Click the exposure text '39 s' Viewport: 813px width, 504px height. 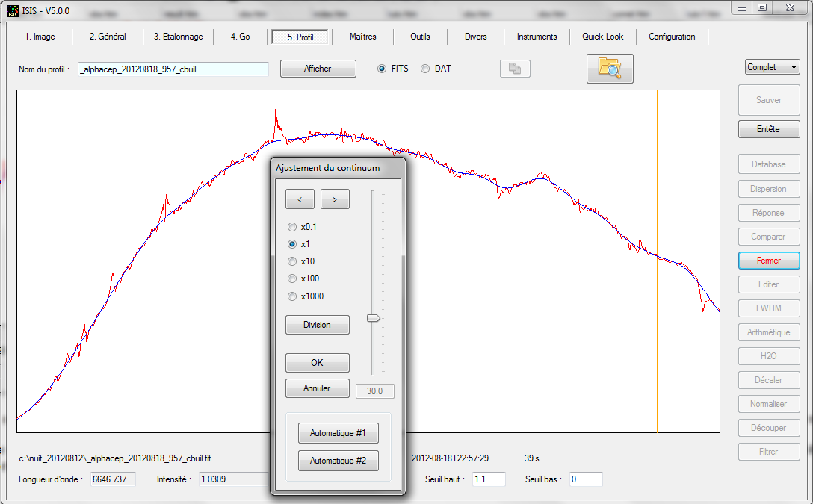click(x=531, y=458)
